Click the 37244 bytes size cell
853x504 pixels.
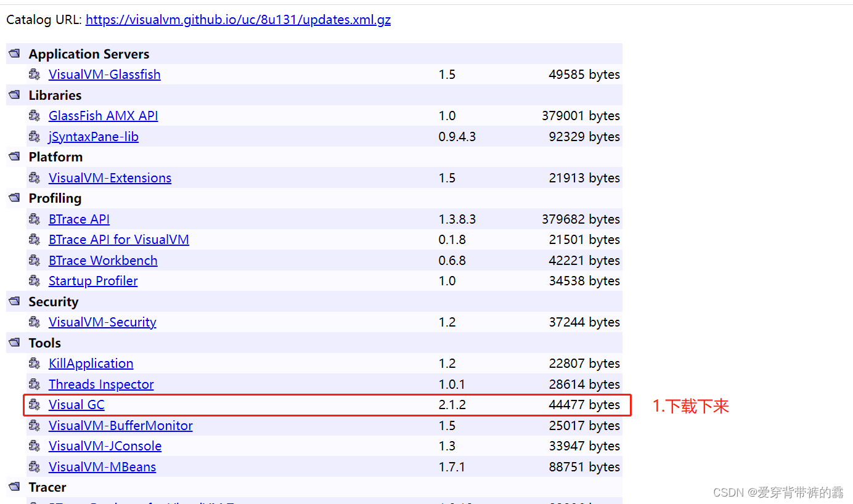click(584, 322)
